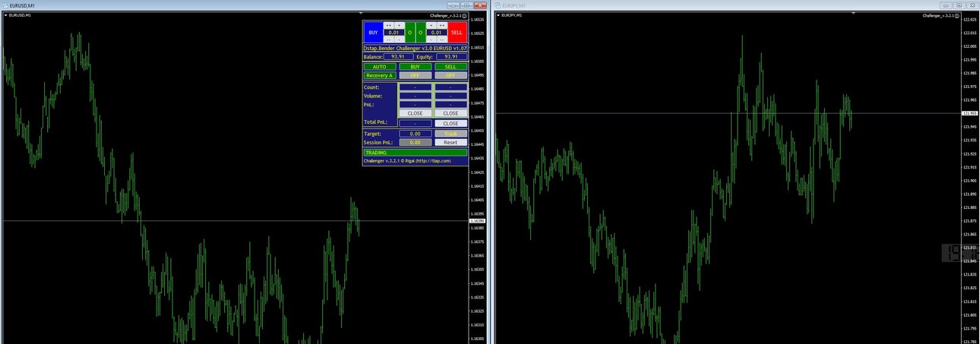
Task: Close the EURUSD,M1 chart window
Action: click(480, 5)
